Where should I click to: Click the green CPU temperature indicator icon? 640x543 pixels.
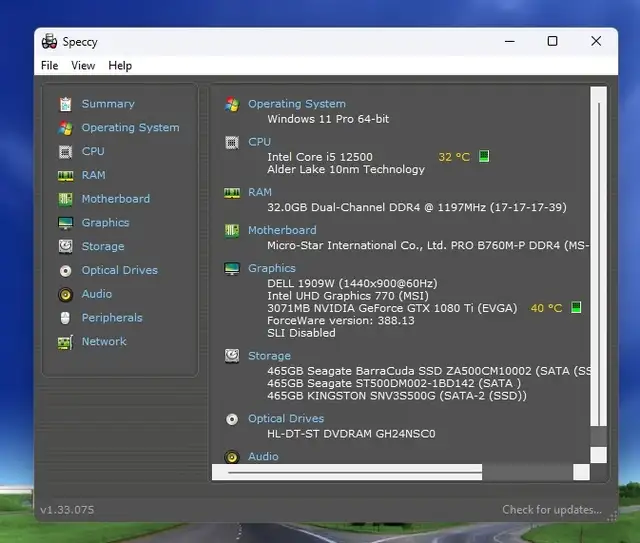tap(484, 156)
